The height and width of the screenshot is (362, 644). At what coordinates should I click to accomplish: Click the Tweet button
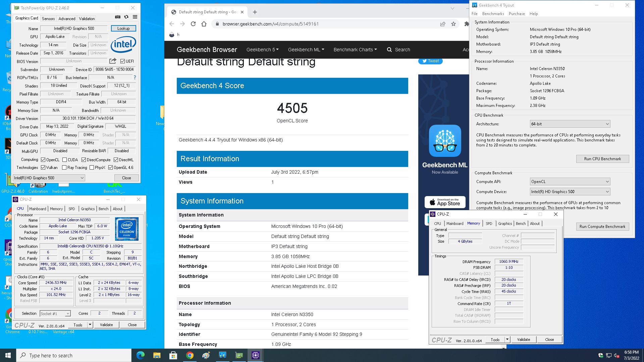point(430,61)
